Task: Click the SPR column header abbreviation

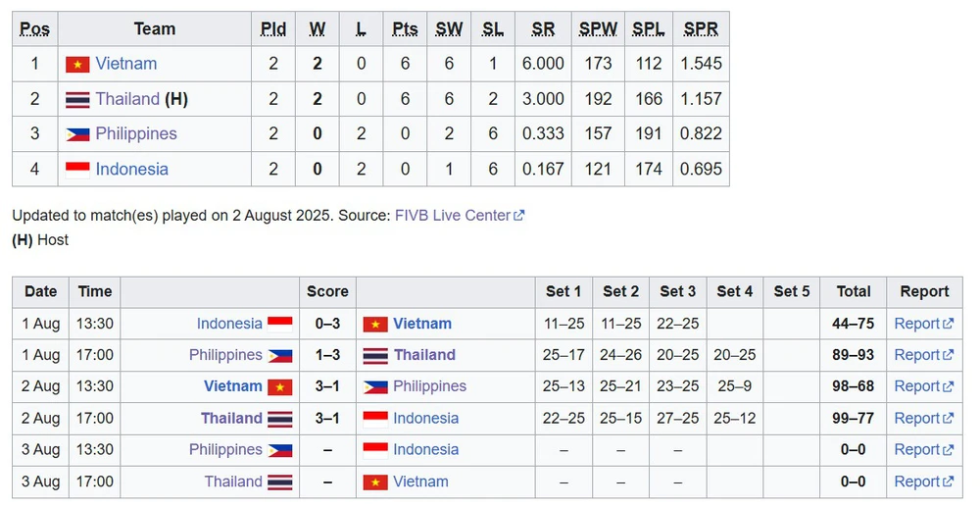Action: pos(701,29)
